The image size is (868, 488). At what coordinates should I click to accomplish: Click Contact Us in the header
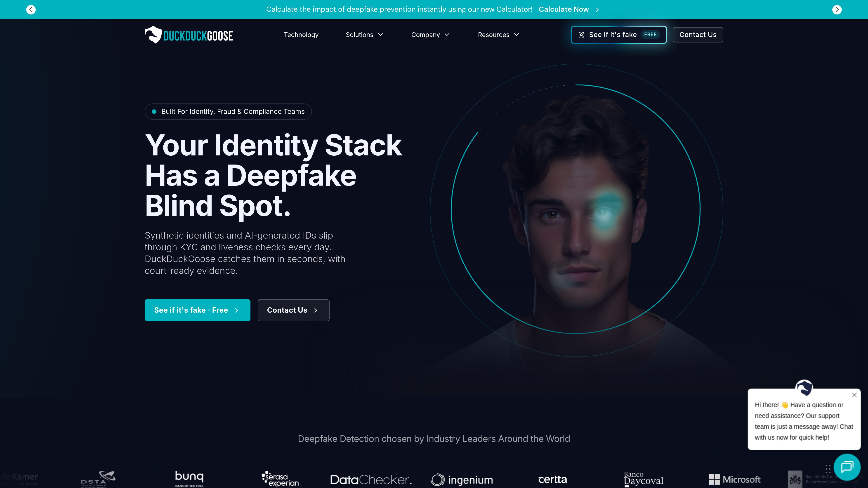698,35
